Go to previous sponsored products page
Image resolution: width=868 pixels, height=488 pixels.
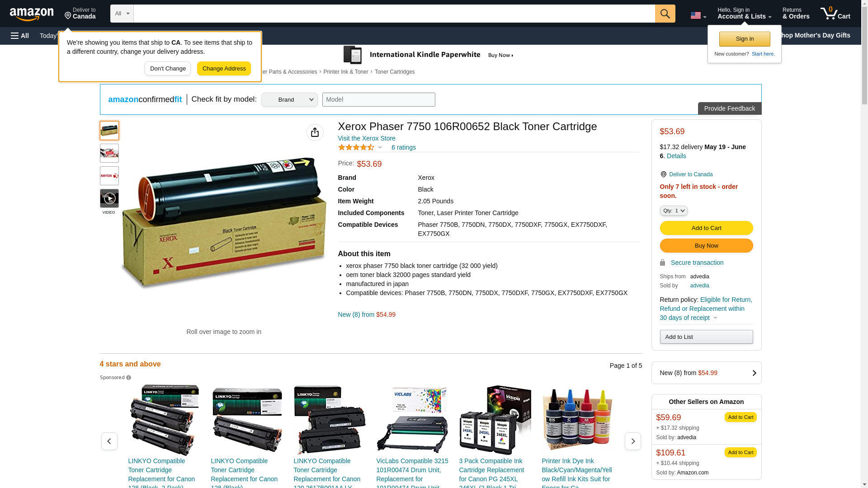coord(109,441)
